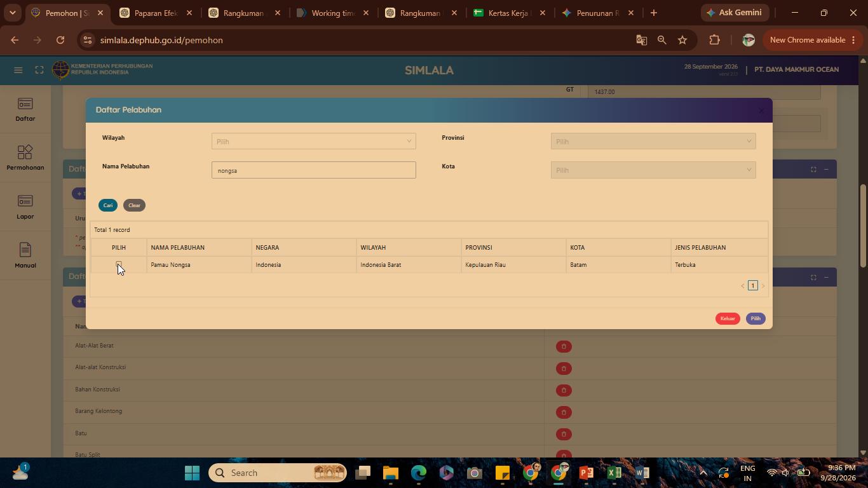Open the Permohonan sidebar icon
The image size is (868, 488).
(x=25, y=158)
